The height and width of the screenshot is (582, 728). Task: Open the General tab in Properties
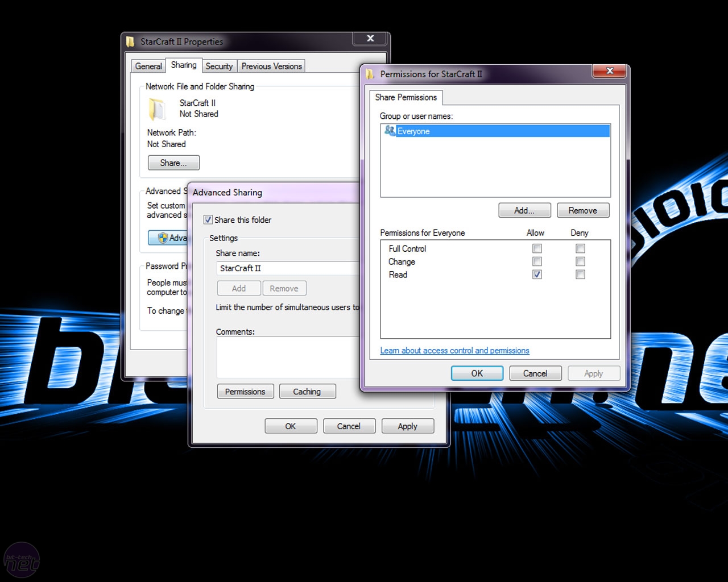[x=148, y=66]
